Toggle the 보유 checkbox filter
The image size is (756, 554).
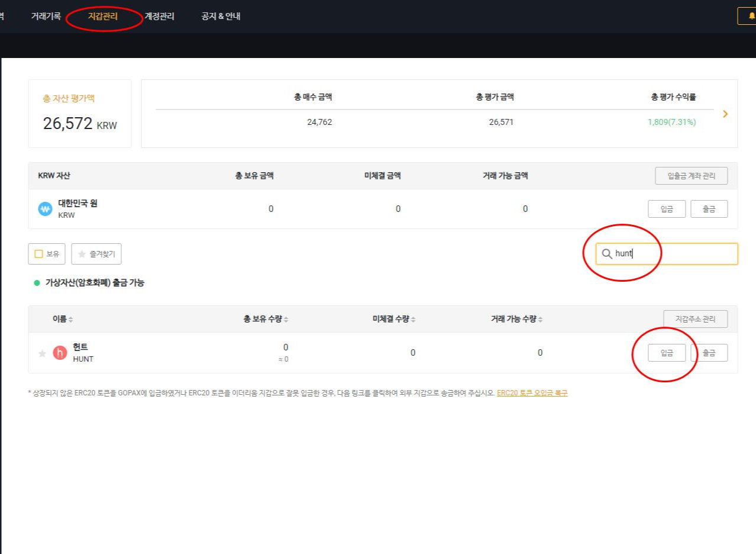(x=47, y=254)
